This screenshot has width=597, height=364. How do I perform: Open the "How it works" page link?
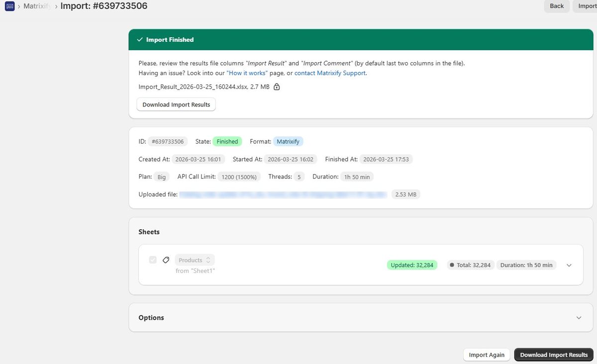coord(247,73)
